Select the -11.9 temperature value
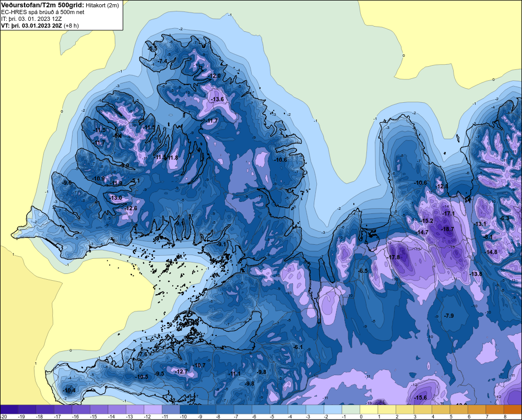 116,183
